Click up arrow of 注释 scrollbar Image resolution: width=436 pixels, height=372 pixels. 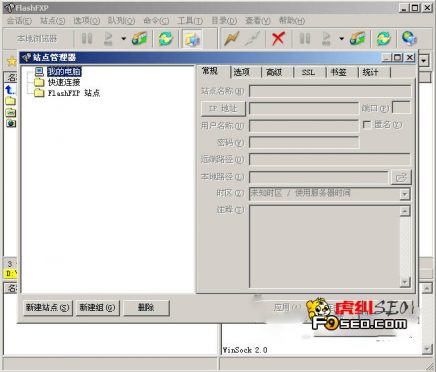coord(405,211)
